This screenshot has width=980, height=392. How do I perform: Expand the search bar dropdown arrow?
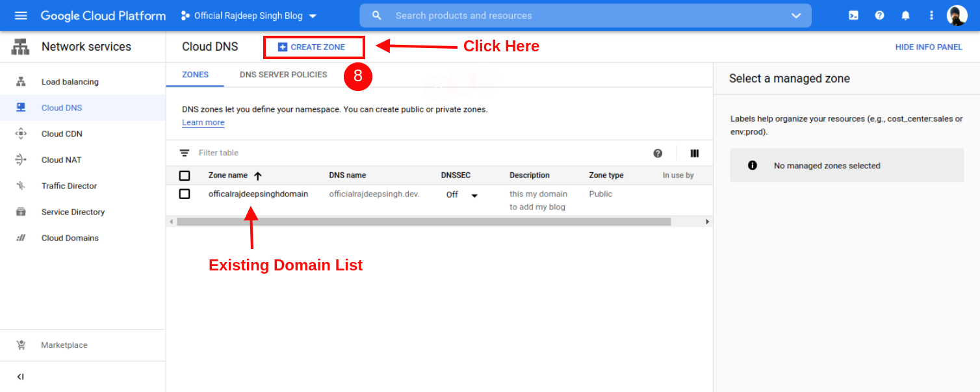pyautogui.click(x=796, y=16)
